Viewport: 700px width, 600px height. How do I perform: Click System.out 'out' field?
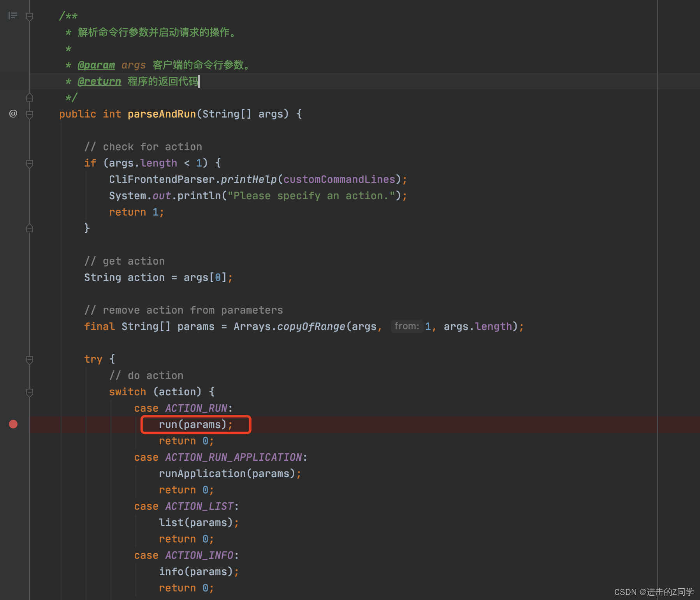point(162,196)
